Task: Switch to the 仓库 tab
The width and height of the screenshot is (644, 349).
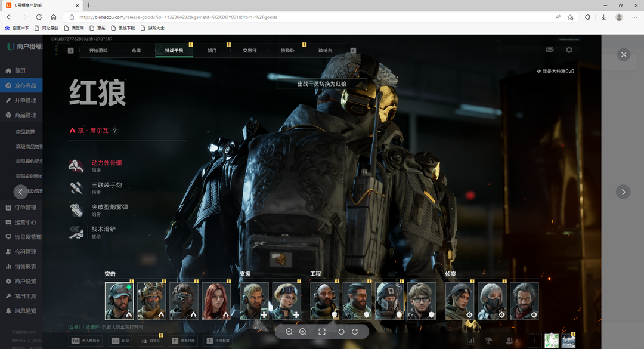Action: (137, 51)
